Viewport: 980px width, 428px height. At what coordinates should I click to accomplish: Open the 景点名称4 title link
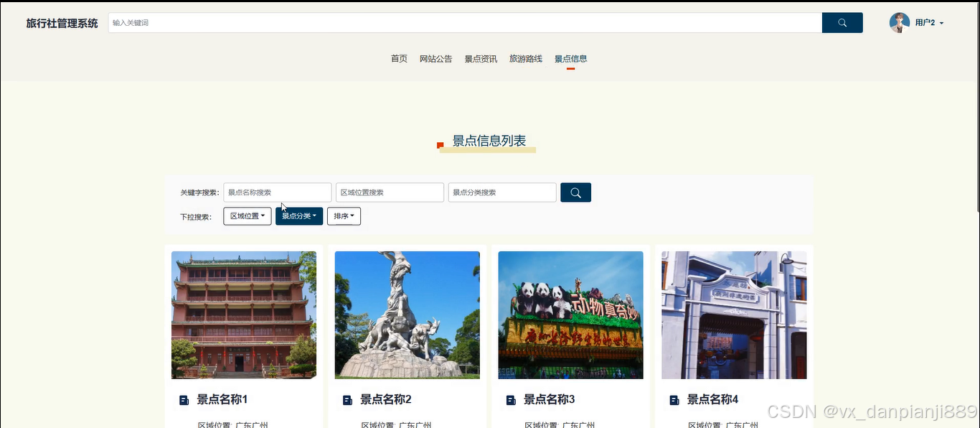(x=713, y=399)
